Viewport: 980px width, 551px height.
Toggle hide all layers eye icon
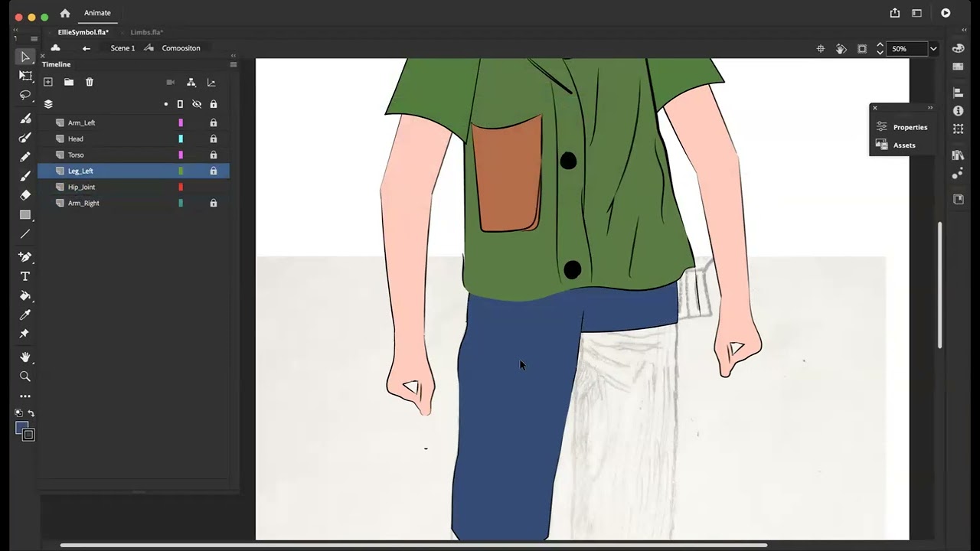tap(197, 104)
